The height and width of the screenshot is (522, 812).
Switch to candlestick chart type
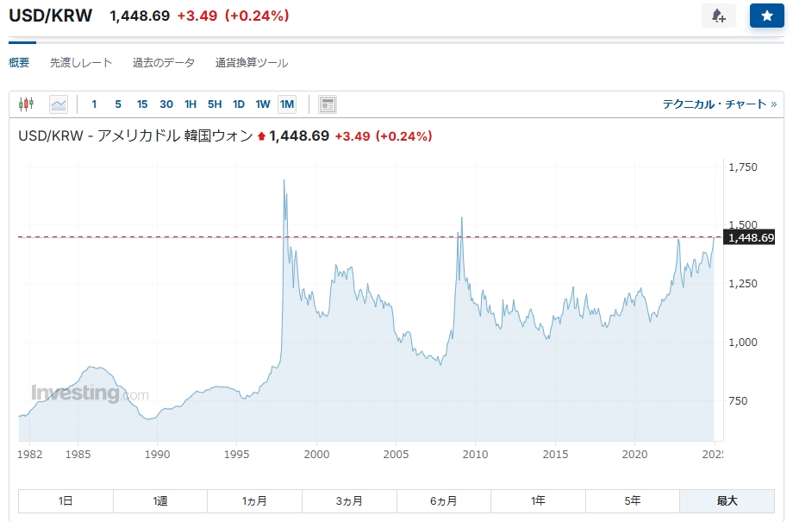26,104
